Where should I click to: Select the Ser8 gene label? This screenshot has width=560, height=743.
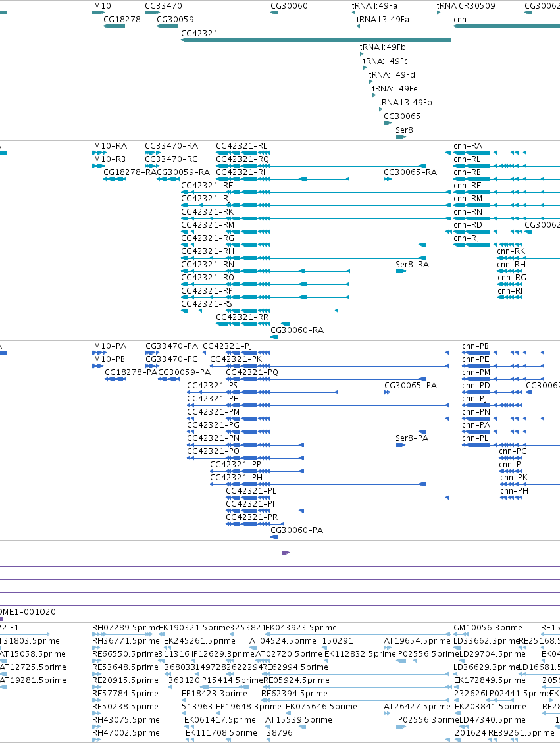pos(404,130)
